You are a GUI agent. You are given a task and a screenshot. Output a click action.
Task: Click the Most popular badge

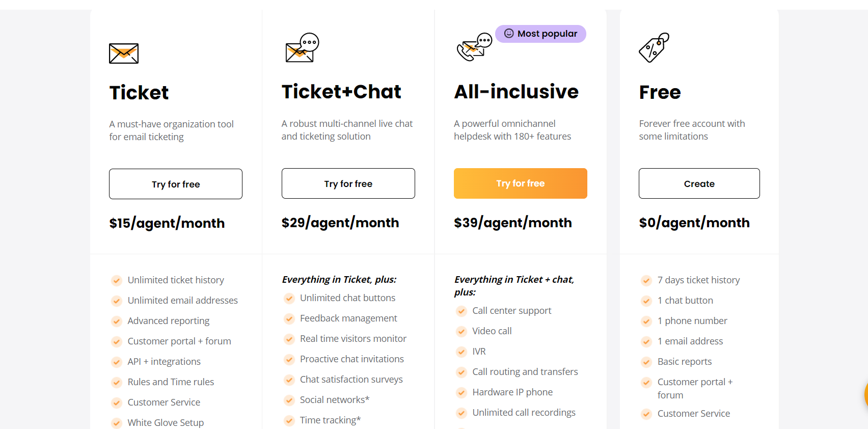click(540, 34)
